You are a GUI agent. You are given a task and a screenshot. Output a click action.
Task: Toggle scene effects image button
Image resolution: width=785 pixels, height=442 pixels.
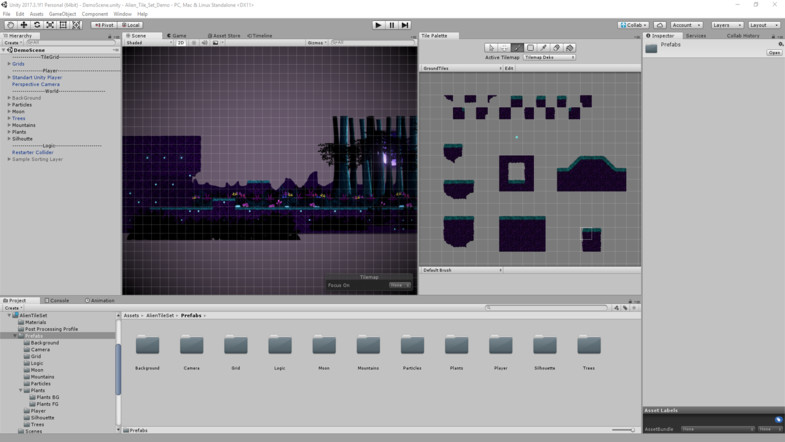point(216,43)
